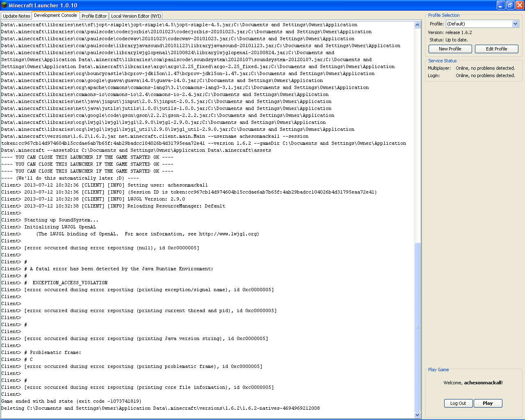Expand the Profile dropdown arrow
Image resolution: width=525 pixels, height=420 pixels.
[516, 24]
